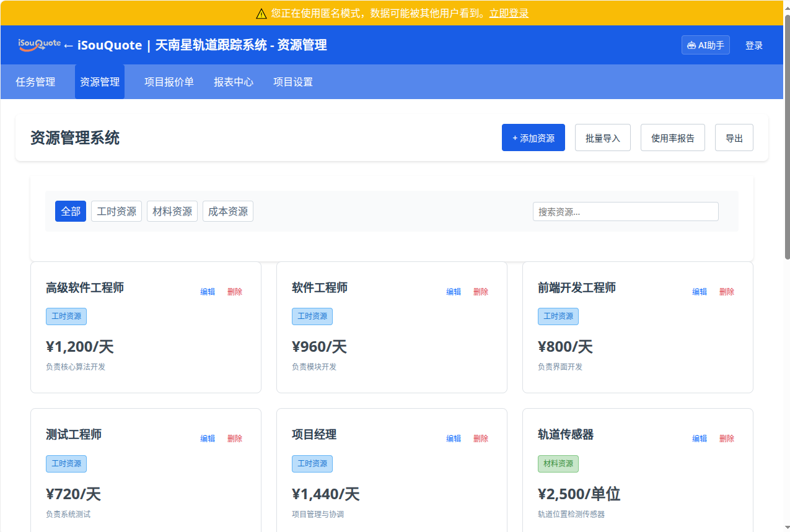The width and height of the screenshot is (790, 532).
Task: Click the iSouQuote logo icon
Action: (39, 45)
